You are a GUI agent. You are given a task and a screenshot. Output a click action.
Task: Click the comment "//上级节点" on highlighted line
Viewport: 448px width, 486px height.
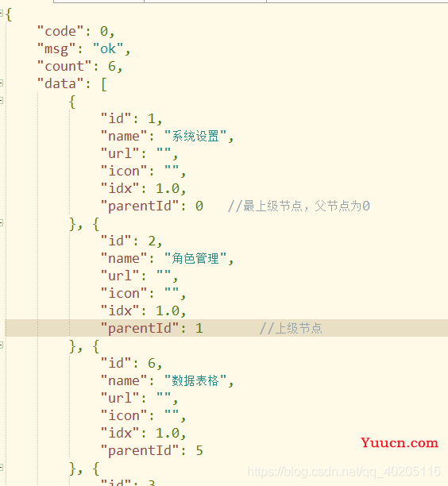tap(291, 328)
